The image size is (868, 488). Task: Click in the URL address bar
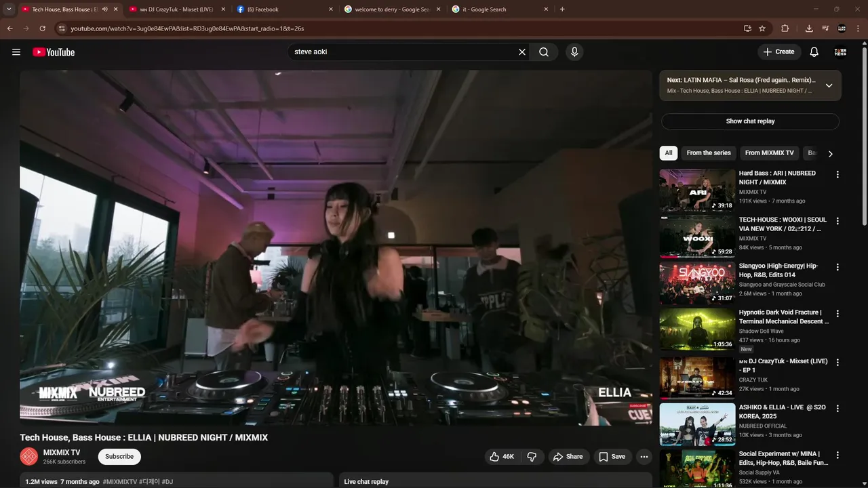pos(400,28)
